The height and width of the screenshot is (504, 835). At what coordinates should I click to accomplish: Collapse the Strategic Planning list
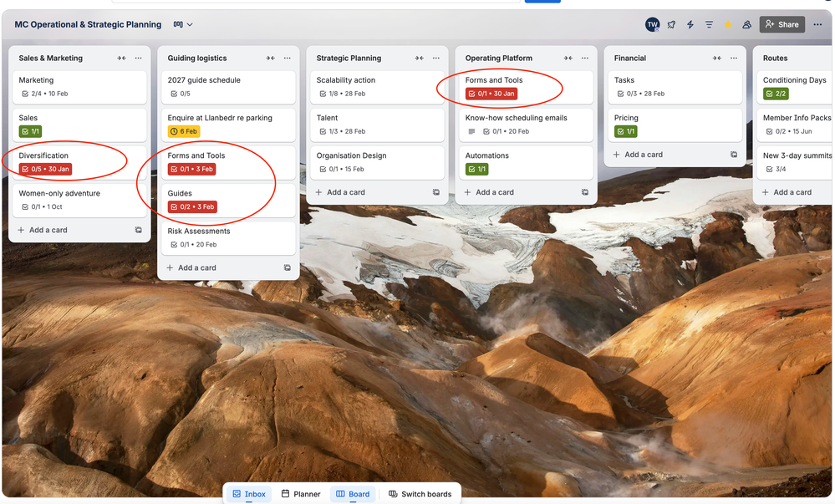click(419, 58)
